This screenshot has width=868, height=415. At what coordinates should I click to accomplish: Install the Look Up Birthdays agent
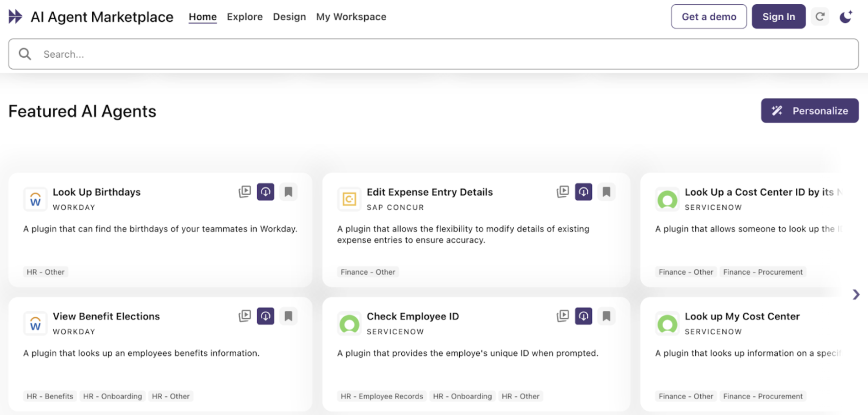265,192
